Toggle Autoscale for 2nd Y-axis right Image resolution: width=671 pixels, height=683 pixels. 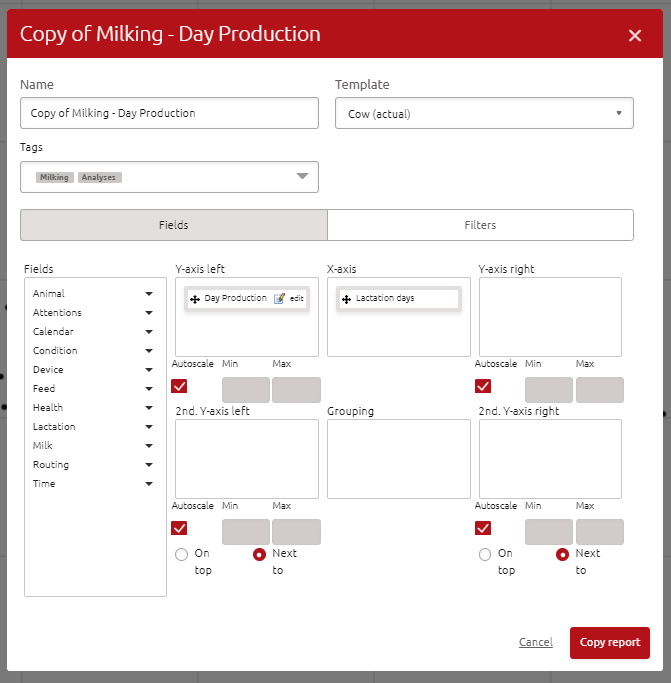483,528
